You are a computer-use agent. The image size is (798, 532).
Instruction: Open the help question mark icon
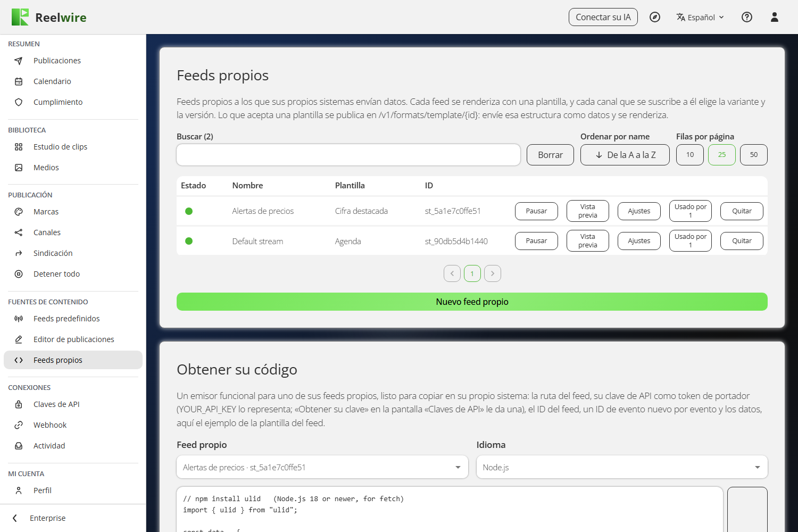point(747,17)
